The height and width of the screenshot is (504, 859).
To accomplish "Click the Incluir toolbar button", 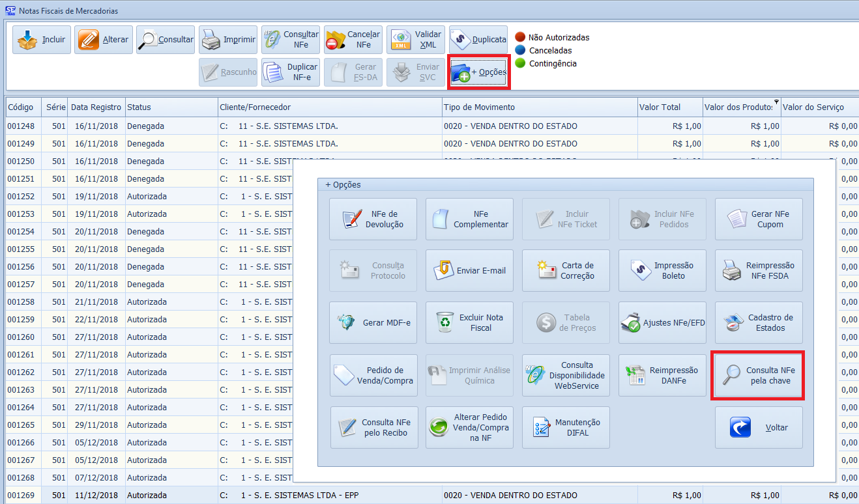I will point(42,40).
